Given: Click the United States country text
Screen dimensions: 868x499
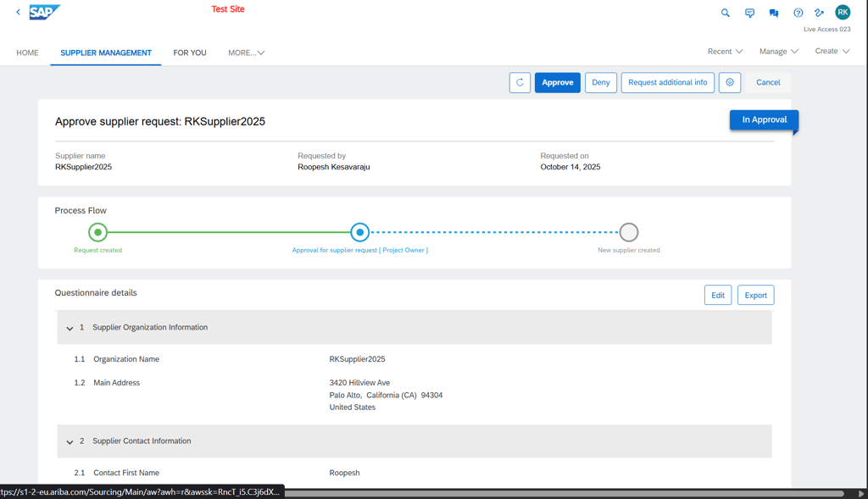Looking at the screenshot, I should 352,408.
